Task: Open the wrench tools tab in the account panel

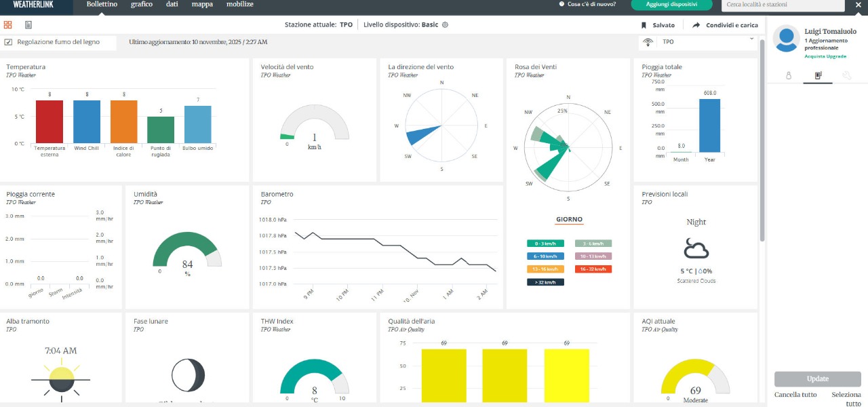Action: coord(846,76)
